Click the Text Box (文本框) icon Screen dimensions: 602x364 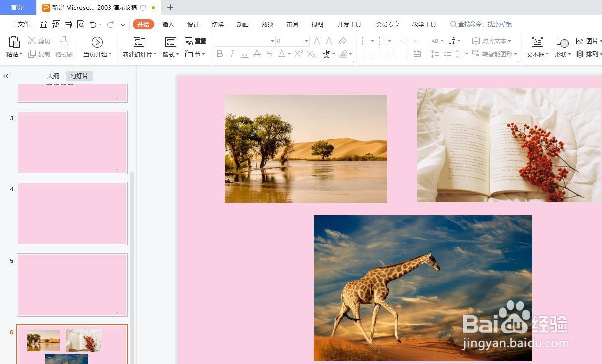[x=537, y=42]
